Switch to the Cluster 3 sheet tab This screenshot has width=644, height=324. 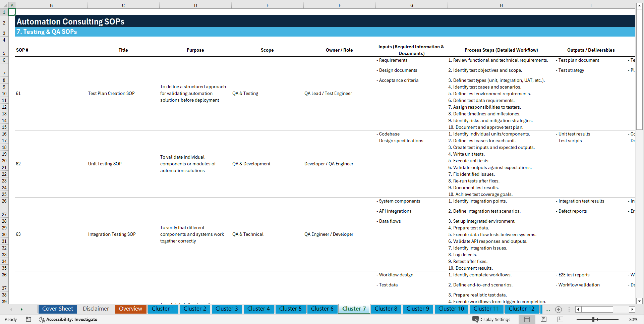227,309
